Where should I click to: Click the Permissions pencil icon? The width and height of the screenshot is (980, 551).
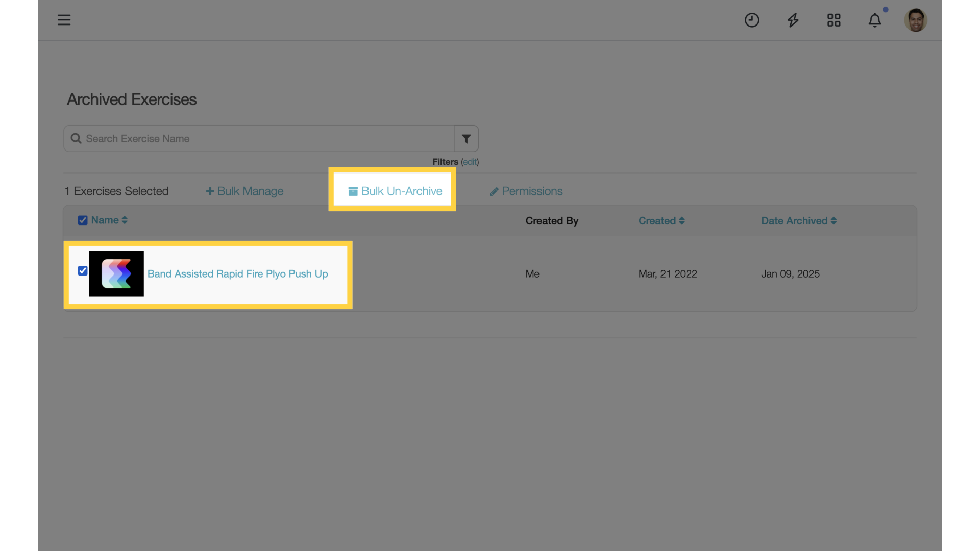(494, 191)
